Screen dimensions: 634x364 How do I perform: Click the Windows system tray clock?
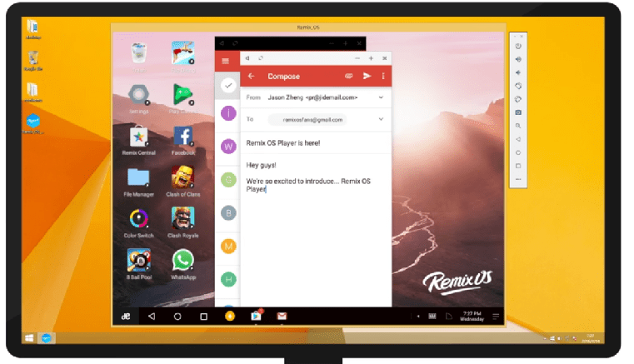(591, 338)
